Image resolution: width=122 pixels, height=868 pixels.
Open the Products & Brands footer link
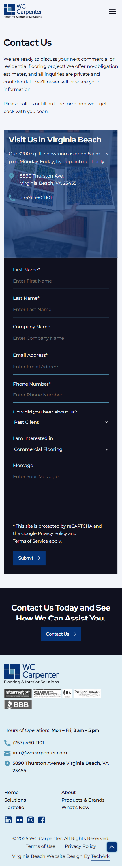(x=83, y=800)
